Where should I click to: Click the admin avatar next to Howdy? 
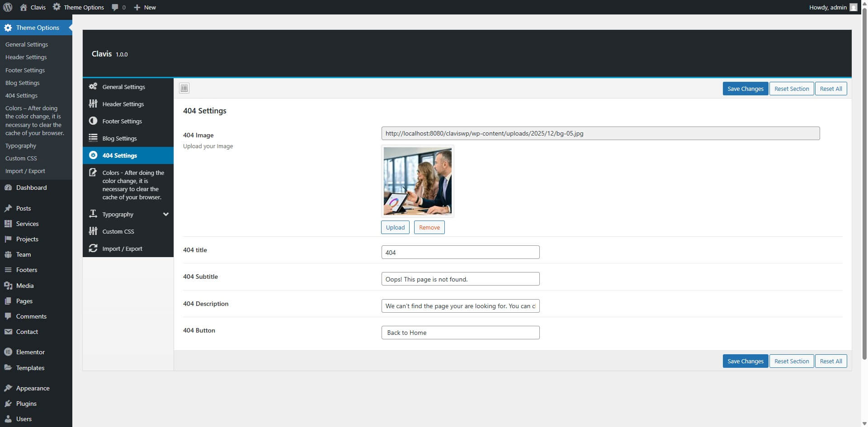[853, 7]
